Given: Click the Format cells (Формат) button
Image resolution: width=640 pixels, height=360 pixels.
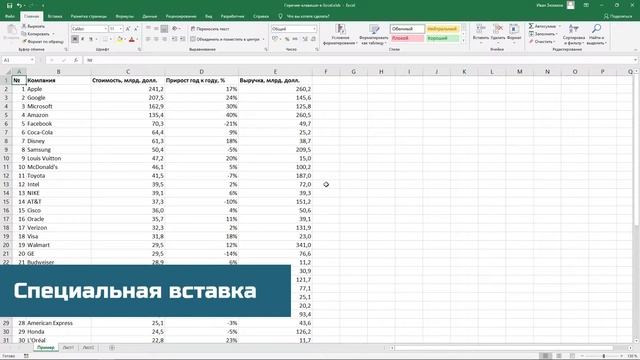Looking at the screenshot, I should pyautogui.click(x=514, y=34).
